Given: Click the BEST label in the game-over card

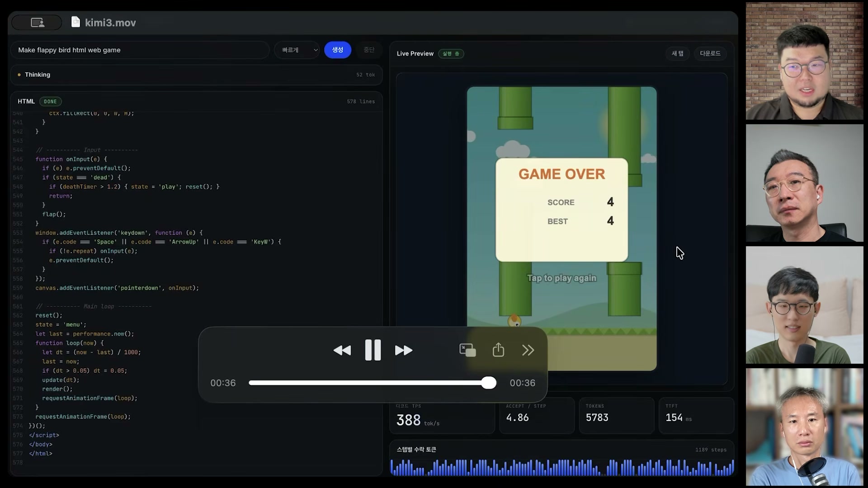Looking at the screenshot, I should click(557, 221).
